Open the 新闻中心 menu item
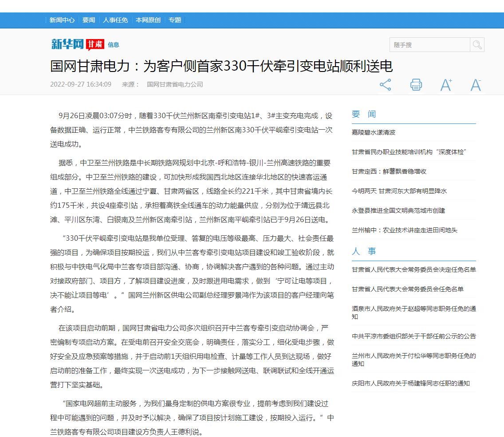Screen dimensions: 504x437 click(x=62, y=20)
